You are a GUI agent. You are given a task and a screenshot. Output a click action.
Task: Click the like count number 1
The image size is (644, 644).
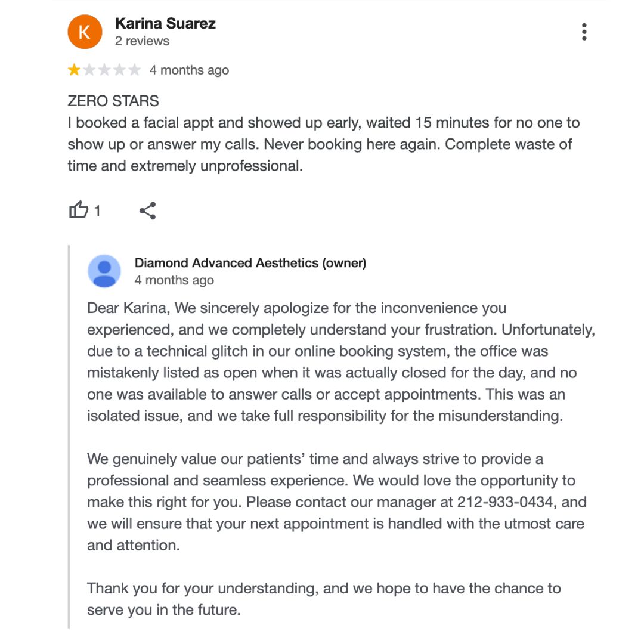[x=98, y=211]
